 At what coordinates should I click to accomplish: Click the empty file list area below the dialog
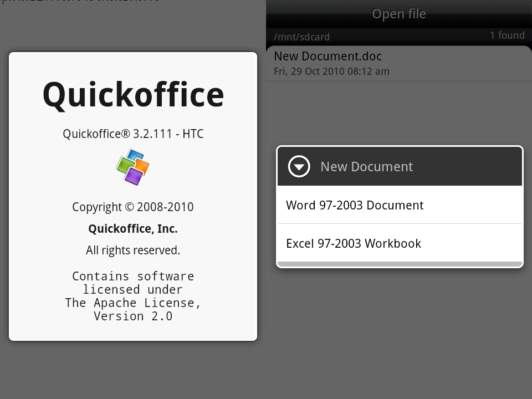tap(399, 332)
